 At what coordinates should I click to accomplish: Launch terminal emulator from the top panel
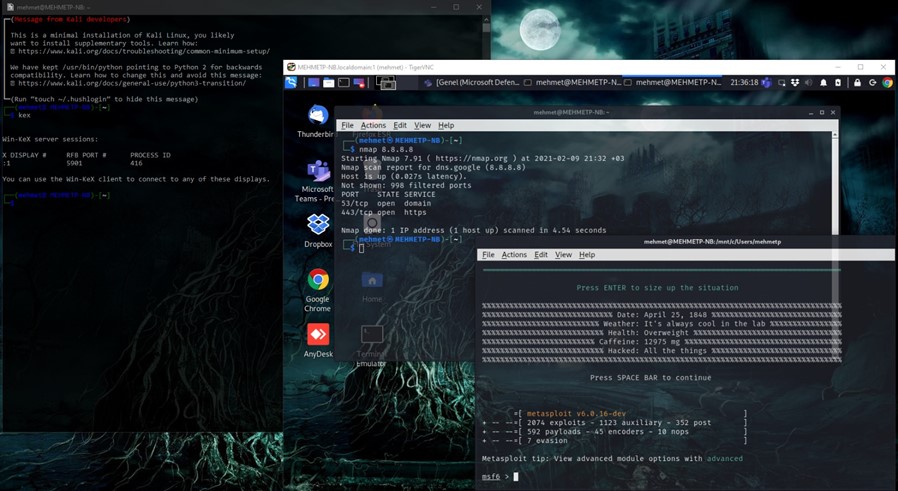coord(344,83)
